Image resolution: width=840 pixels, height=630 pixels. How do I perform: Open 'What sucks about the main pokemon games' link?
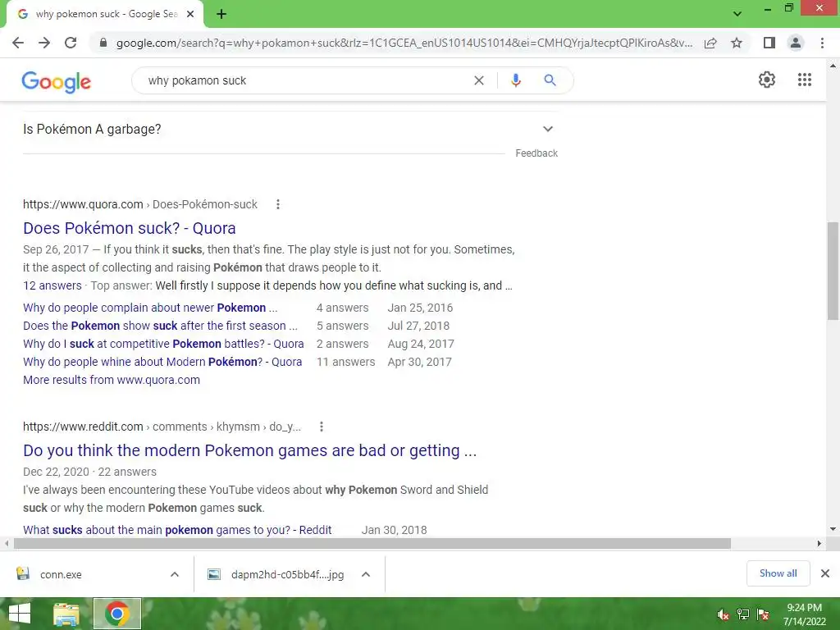pyautogui.click(x=177, y=530)
